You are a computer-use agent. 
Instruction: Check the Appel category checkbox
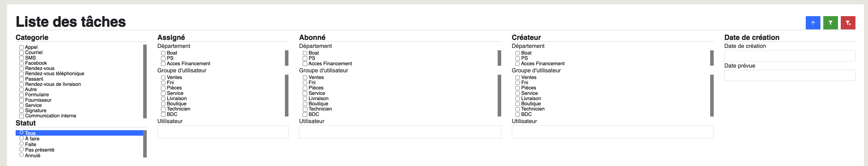pos(21,48)
